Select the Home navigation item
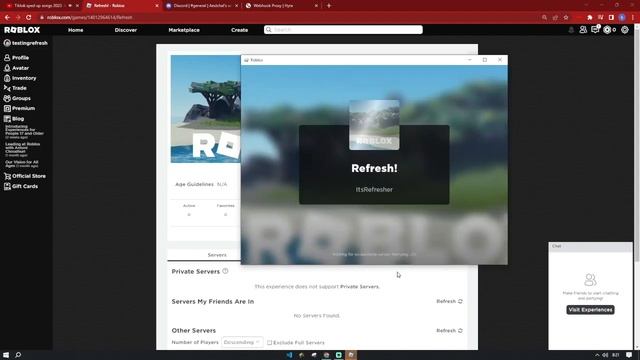This screenshot has width=640, height=360. (x=76, y=30)
